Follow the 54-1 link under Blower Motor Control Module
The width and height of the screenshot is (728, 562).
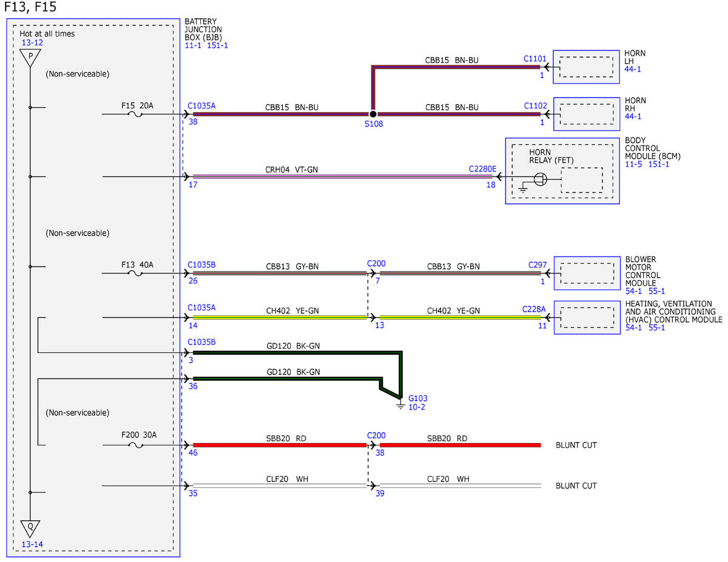[633, 291]
